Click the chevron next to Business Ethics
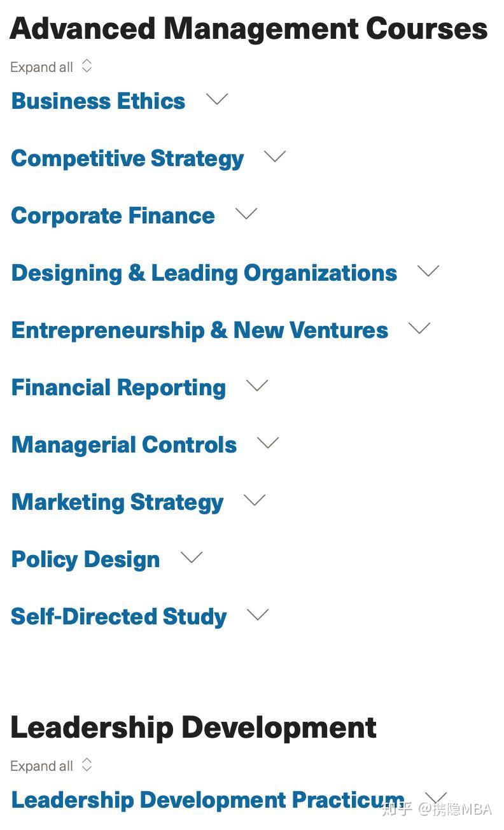The image size is (504, 830). (x=217, y=99)
